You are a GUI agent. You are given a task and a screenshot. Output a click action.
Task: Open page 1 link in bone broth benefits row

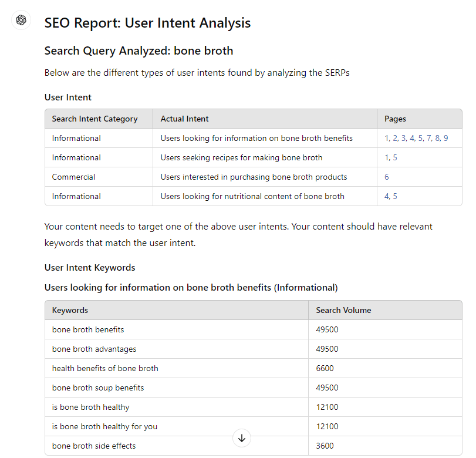click(387, 138)
